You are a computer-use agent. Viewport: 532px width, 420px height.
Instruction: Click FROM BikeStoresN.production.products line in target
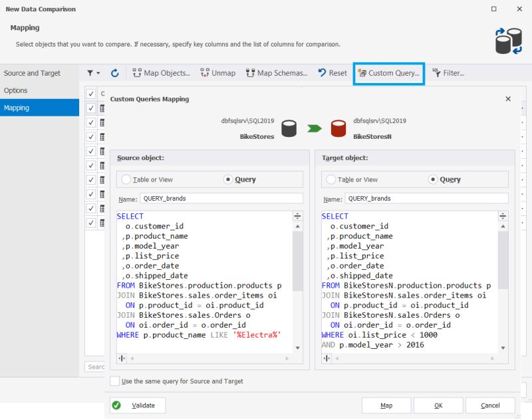[406, 285]
